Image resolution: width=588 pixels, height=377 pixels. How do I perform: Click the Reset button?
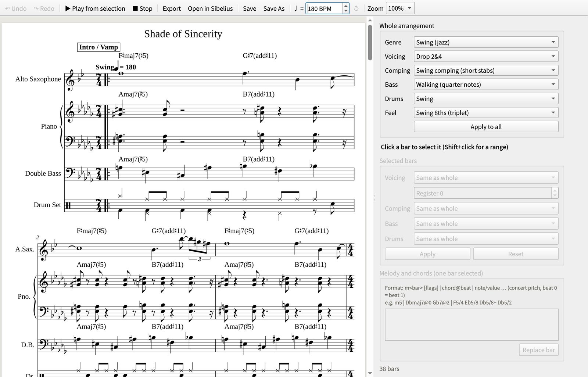click(516, 254)
